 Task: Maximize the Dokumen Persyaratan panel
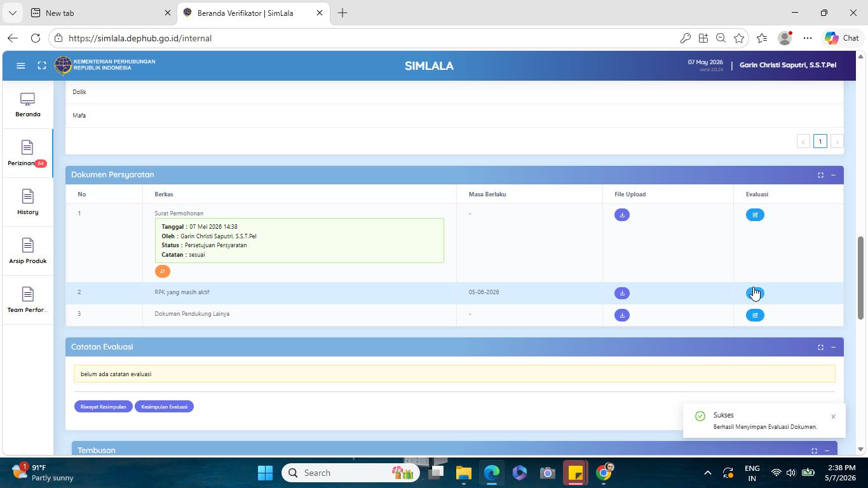coord(820,175)
